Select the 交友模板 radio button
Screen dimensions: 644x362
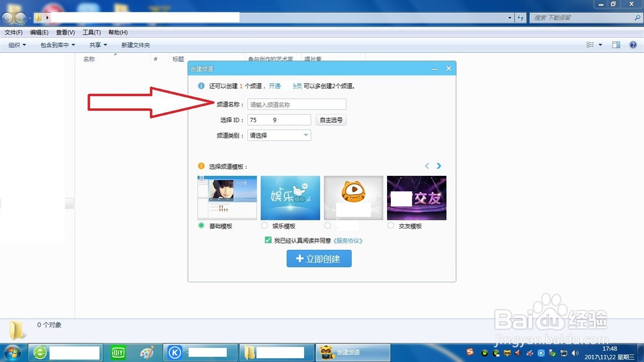391,225
